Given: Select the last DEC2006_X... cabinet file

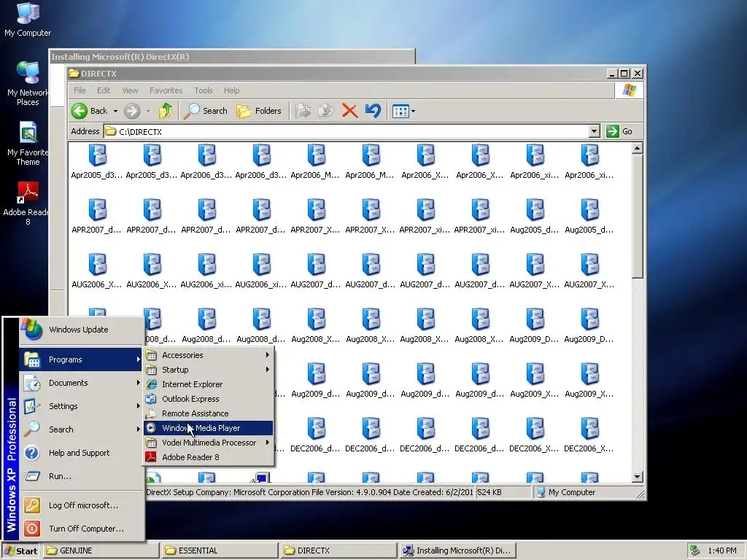Looking at the screenshot, I should 589,436.
